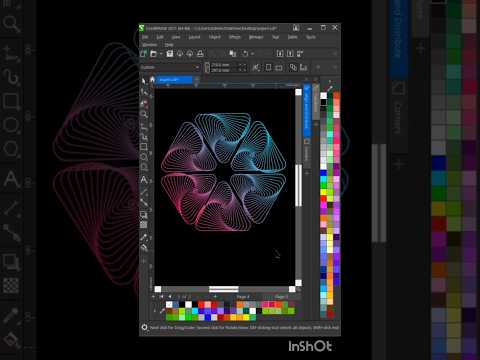Image resolution: width=480 pixels, height=360 pixels.
Task: Select the Pick tool in toolbox
Action: pos(144,81)
